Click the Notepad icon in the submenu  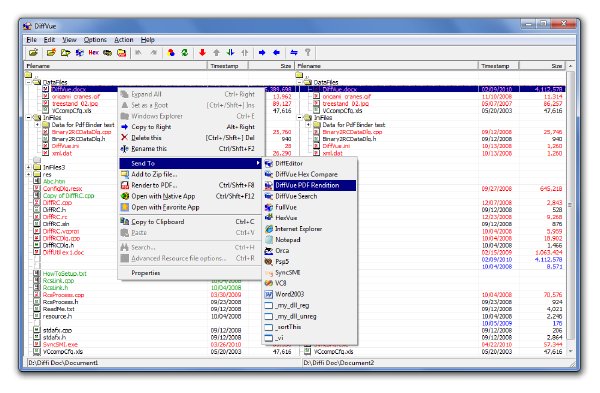(x=269, y=240)
